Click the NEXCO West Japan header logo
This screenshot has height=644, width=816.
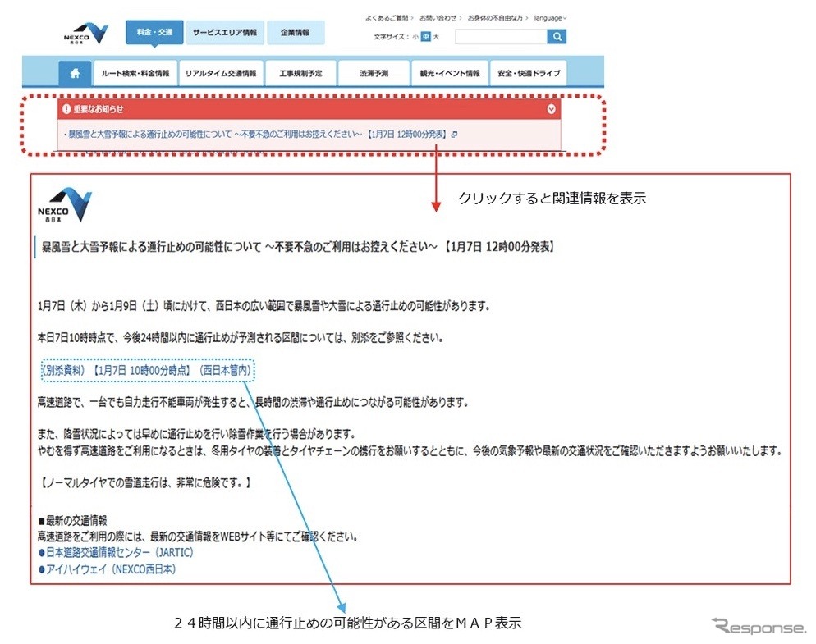click(x=86, y=34)
